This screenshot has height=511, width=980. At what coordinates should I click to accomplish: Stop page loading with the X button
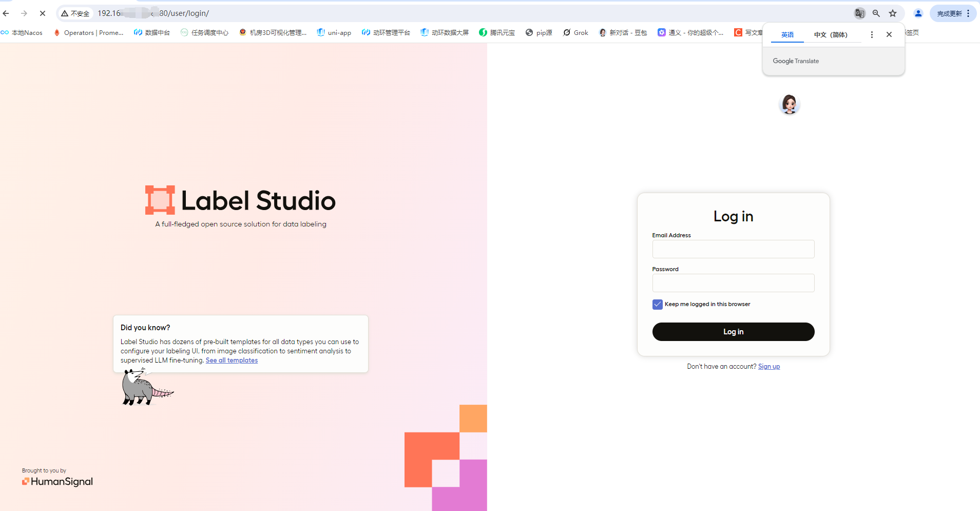(43, 13)
